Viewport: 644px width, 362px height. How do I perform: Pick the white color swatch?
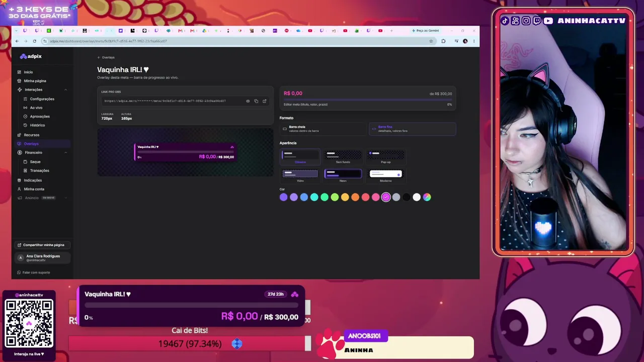(417, 197)
